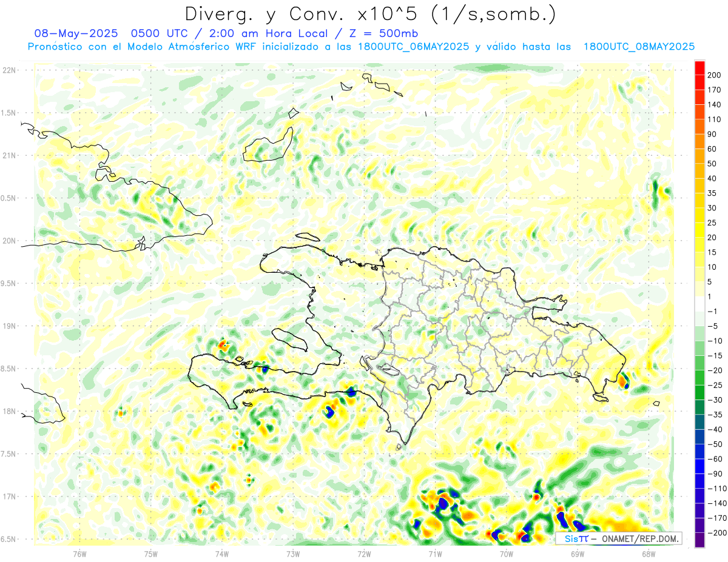Click the dark red swatch atop colorbar
The height and width of the screenshot is (562, 728).
699,67
